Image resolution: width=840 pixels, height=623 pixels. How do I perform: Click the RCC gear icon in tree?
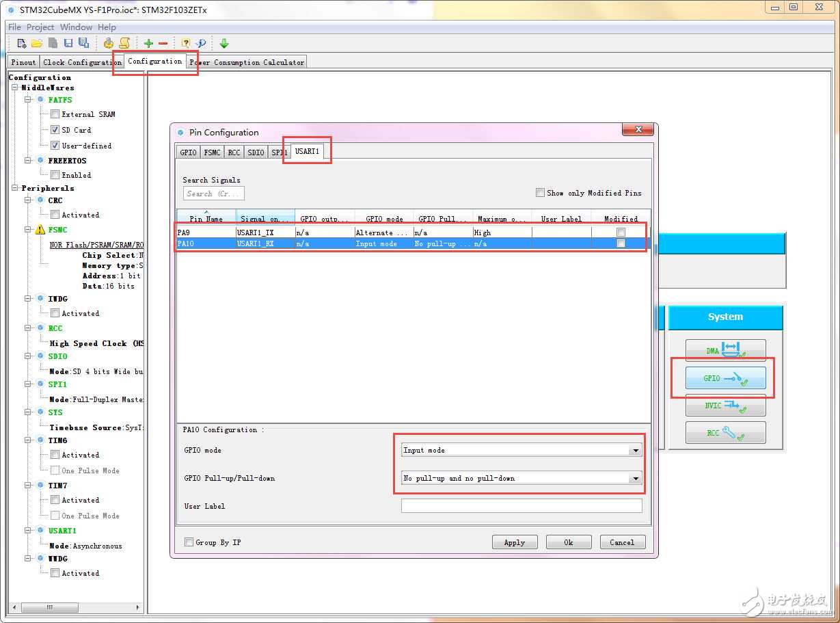40,328
